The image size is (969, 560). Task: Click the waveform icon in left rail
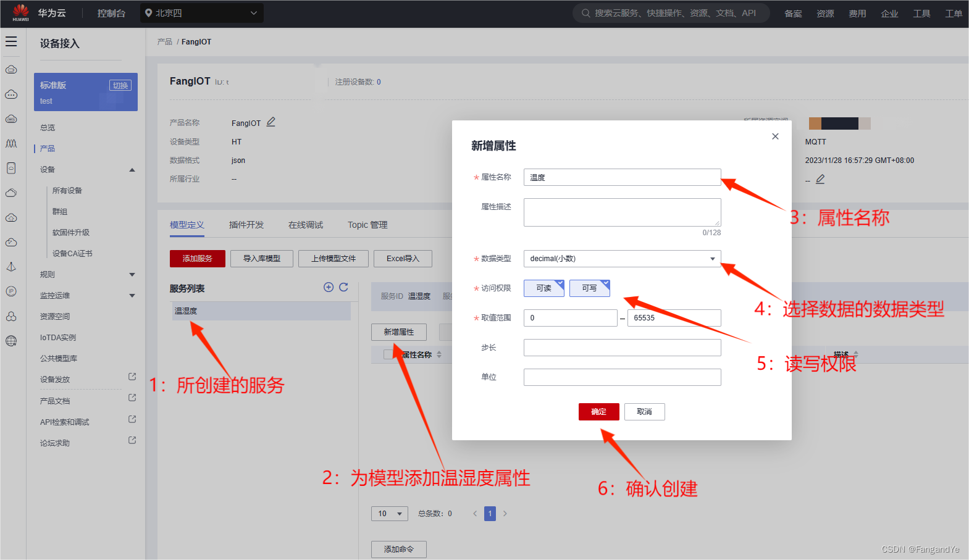11,144
